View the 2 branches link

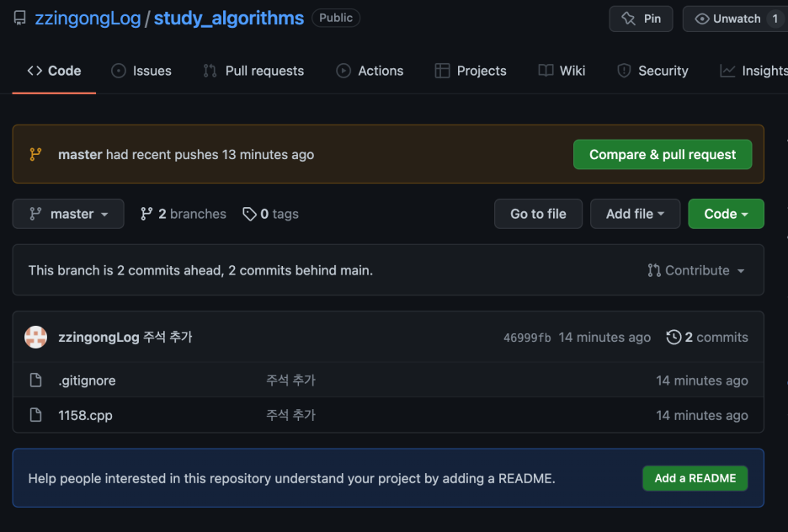click(183, 214)
